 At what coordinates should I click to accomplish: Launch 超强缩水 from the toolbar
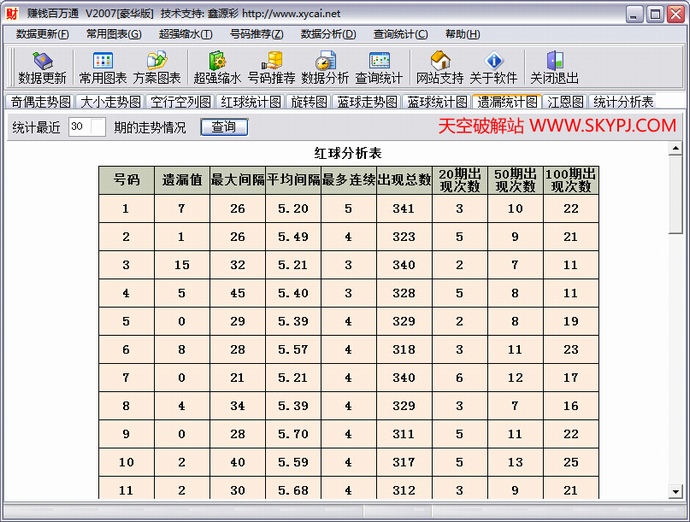[217, 68]
